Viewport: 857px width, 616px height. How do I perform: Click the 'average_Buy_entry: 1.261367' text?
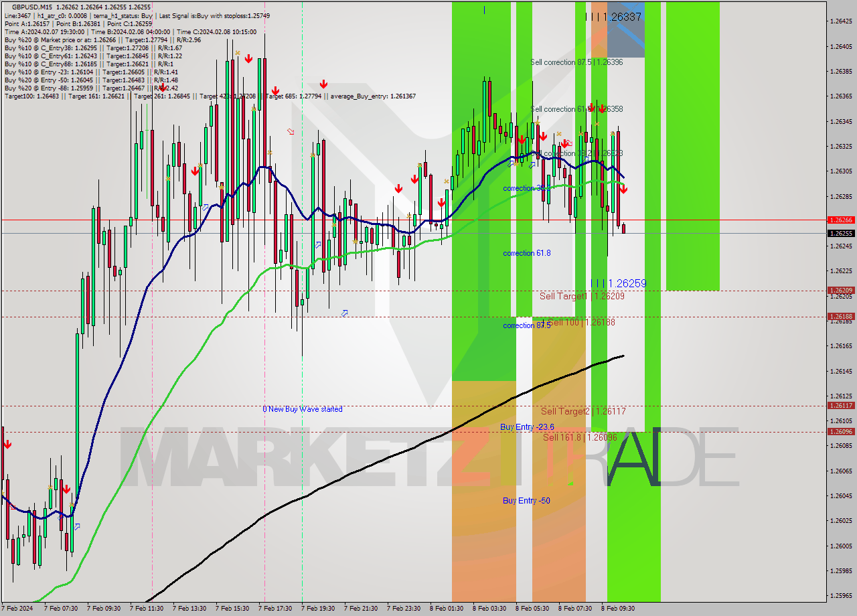pyautogui.click(x=373, y=96)
